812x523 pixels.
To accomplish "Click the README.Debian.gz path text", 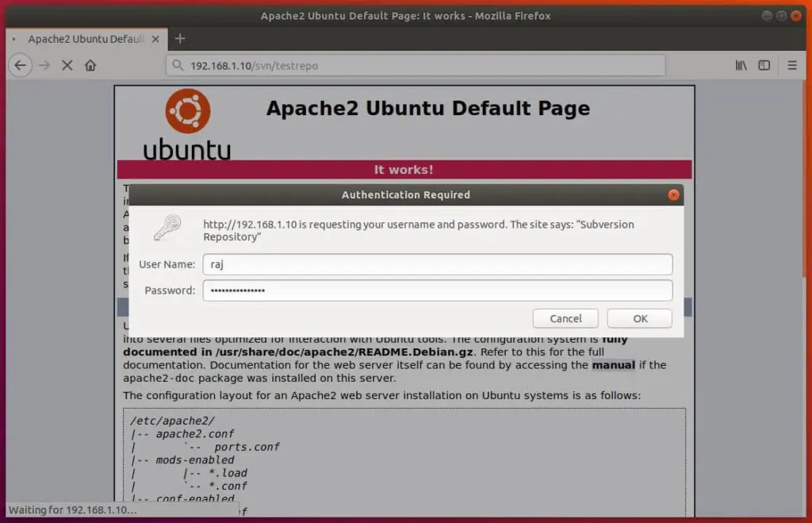I will click(x=344, y=352).
